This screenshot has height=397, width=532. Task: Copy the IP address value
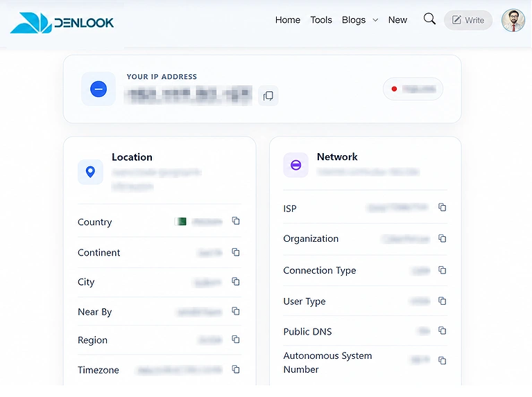tap(268, 96)
